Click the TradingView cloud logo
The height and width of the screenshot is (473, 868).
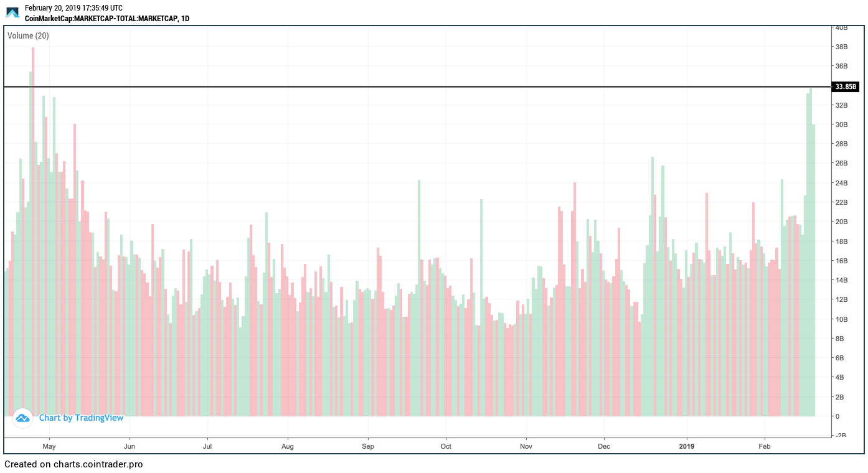click(22, 418)
